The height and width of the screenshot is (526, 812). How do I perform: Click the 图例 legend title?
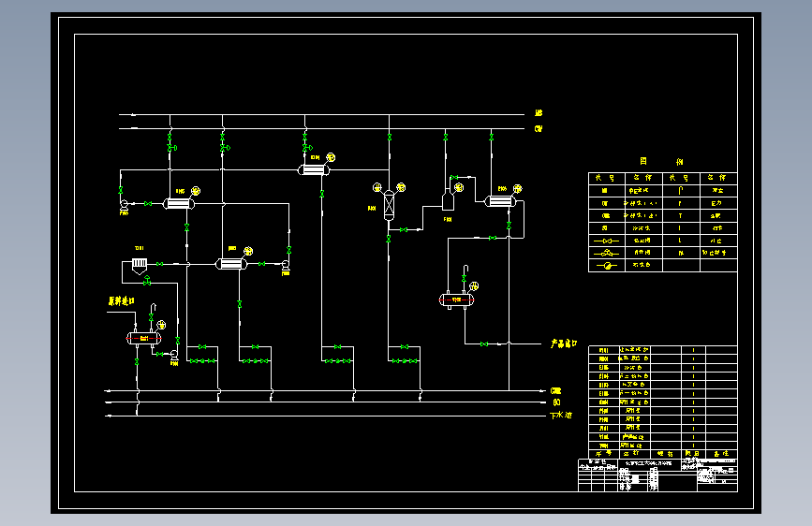[x=661, y=162]
